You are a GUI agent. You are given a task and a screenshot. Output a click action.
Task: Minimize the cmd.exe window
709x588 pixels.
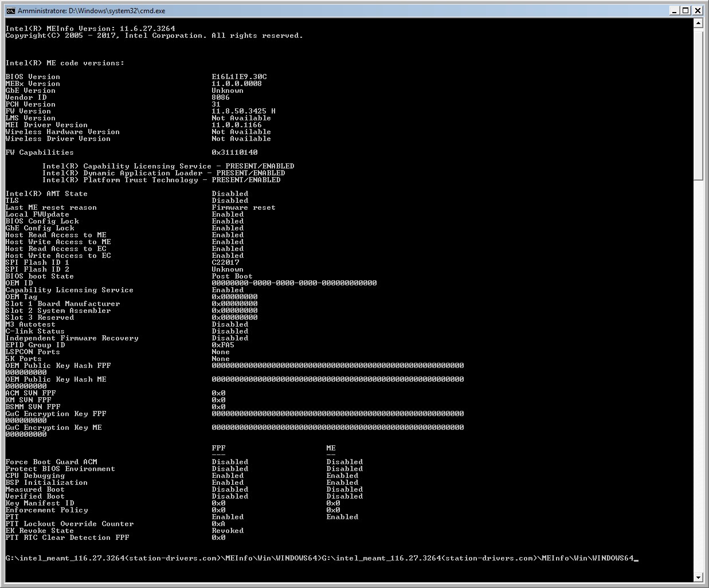(673, 10)
